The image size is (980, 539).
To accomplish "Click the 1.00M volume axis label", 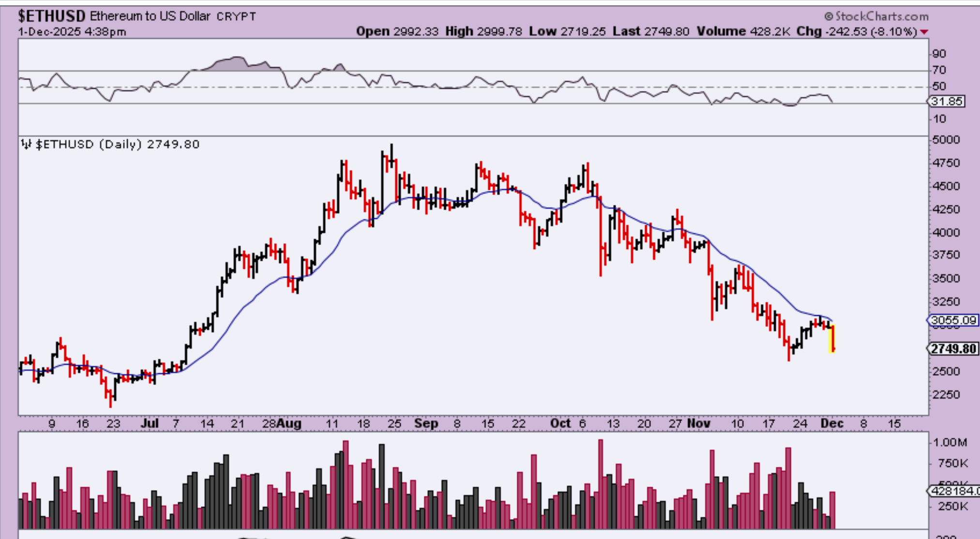I will (950, 442).
